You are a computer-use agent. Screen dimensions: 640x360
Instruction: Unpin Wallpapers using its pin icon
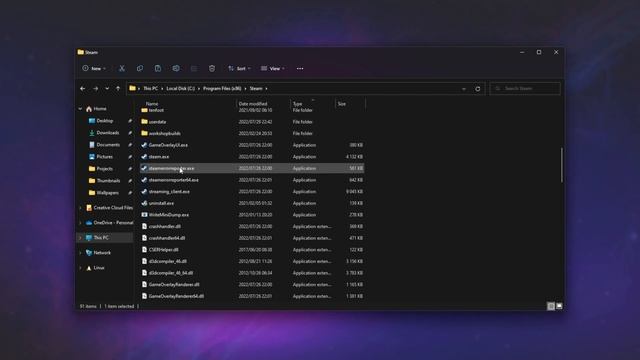tap(130, 193)
